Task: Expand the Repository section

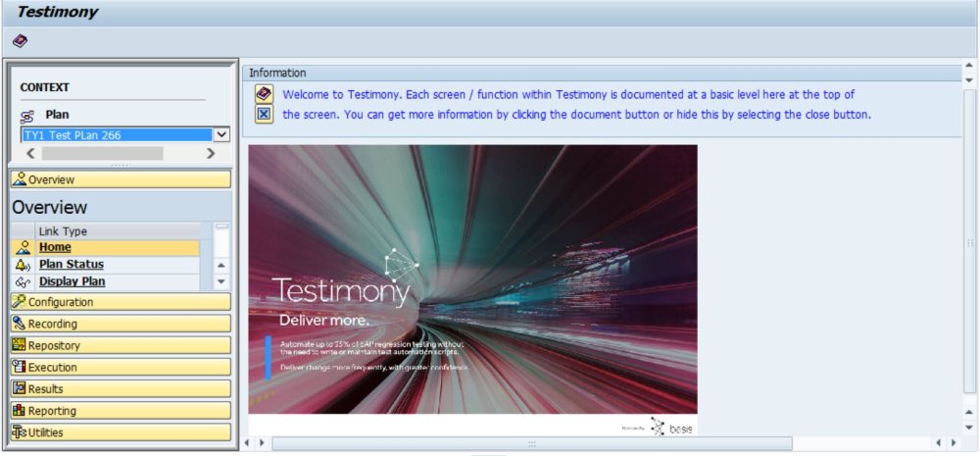Action: click(121, 345)
